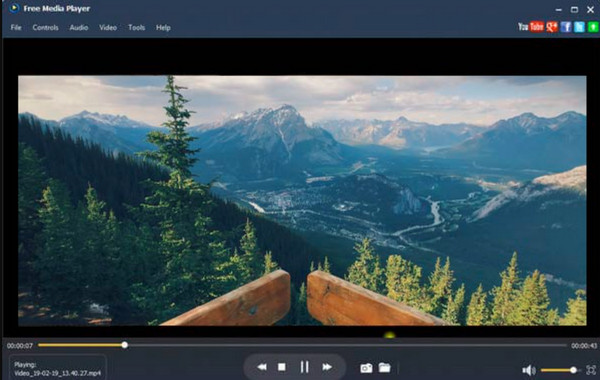The width and height of the screenshot is (600, 380).
Task: Open the File menu
Action: click(16, 28)
